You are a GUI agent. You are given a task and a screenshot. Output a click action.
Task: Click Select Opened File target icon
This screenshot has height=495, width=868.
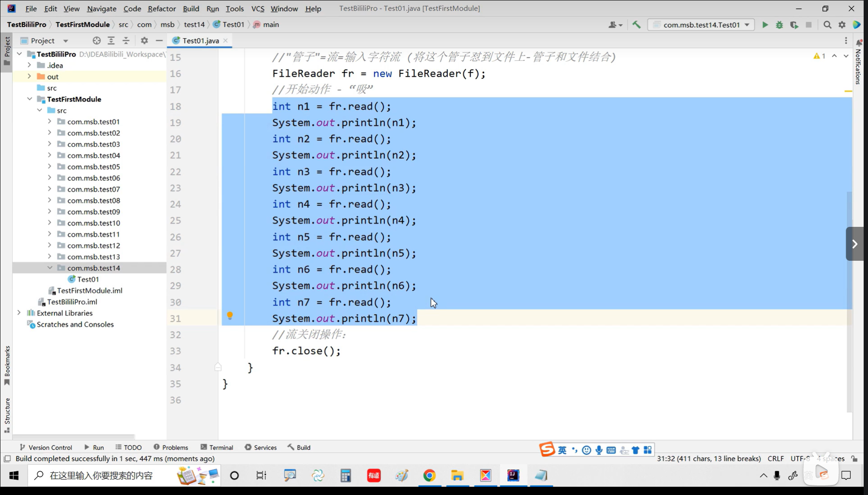tap(96, 40)
